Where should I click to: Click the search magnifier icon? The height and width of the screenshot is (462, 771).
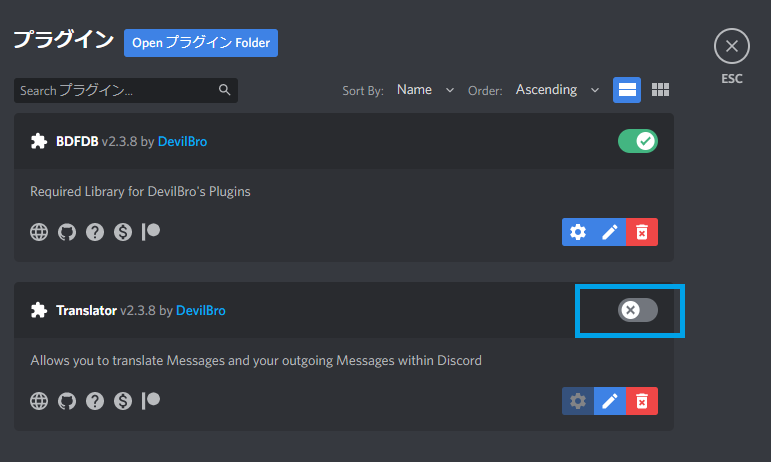225,90
